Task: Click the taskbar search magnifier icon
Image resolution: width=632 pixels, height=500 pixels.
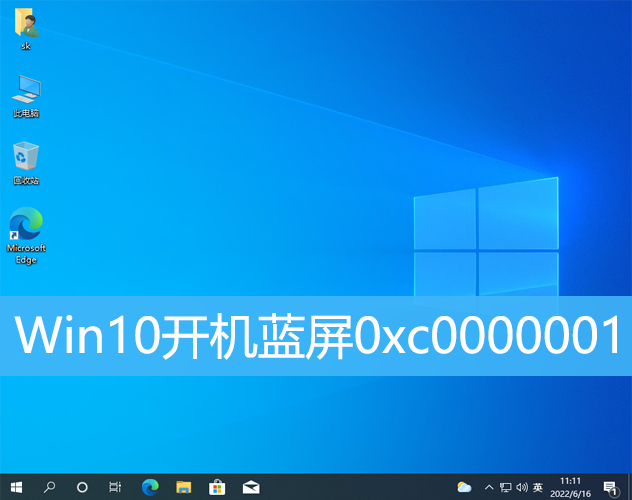Action: [x=49, y=487]
